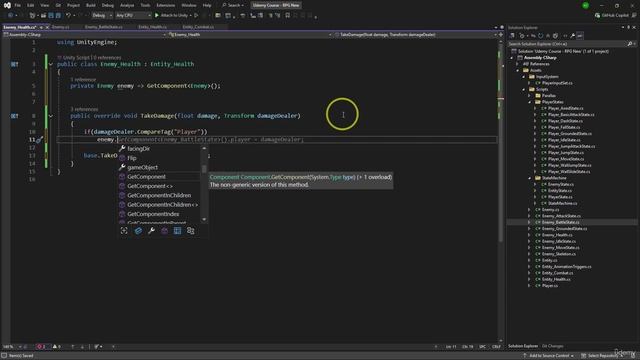The width and height of the screenshot is (640, 360).
Task: Select GetComponentInChildren in the IntelliSense list
Action: (x=159, y=196)
